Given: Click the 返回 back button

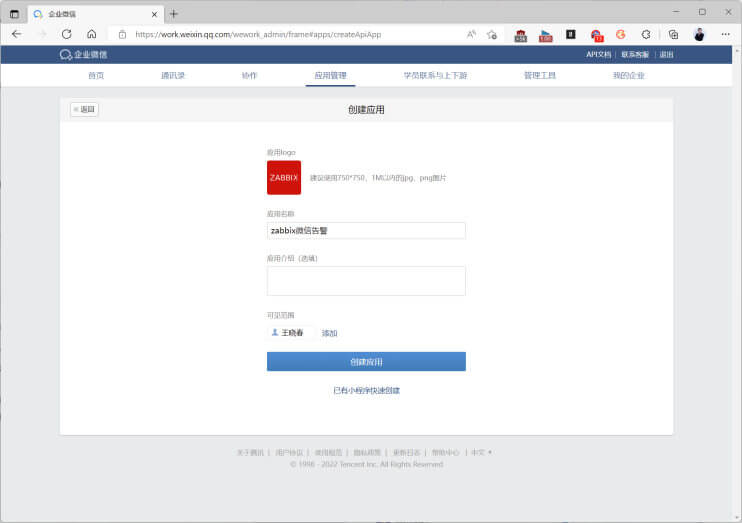Looking at the screenshot, I should 84,109.
